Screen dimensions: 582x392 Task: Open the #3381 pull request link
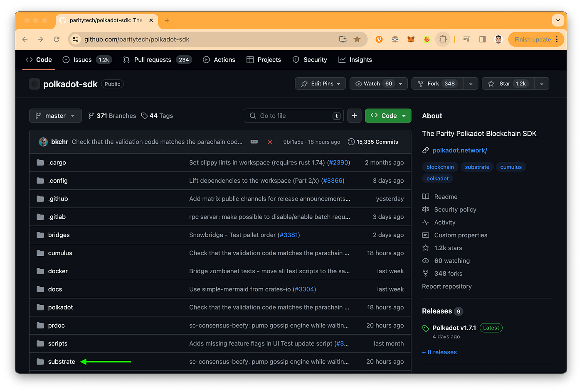click(x=289, y=235)
